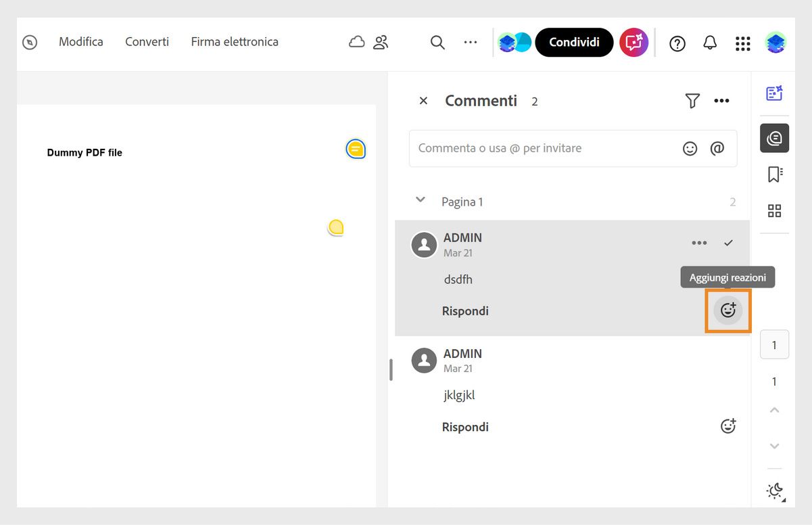The image size is (812, 525).
Task: Open the bookmarks panel icon
Action: click(x=774, y=175)
